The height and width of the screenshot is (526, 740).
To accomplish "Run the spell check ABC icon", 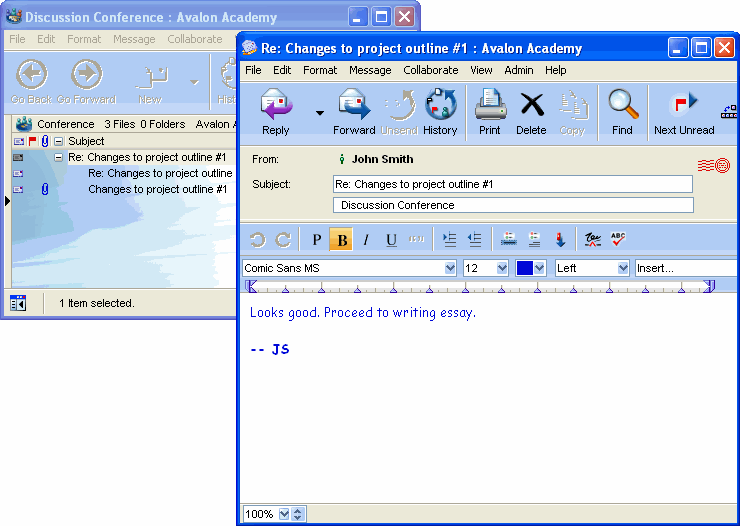I will pyautogui.click(x=618, y=239).
